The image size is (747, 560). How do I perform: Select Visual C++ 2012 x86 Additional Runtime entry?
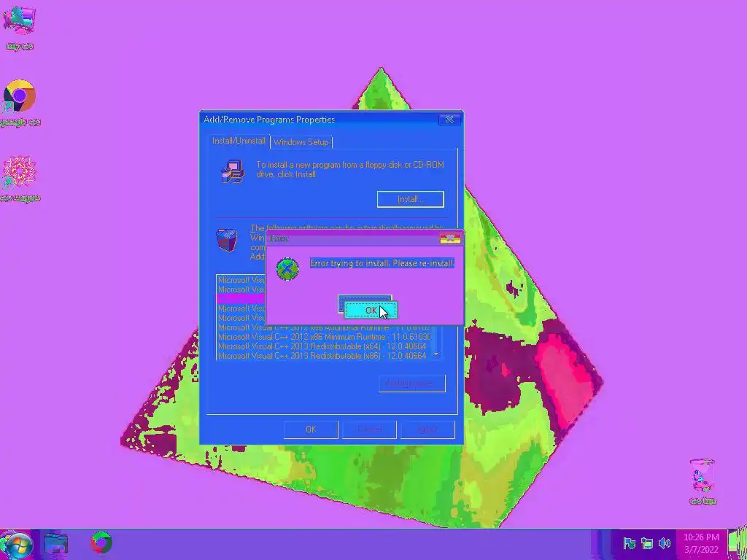point(324,327)
